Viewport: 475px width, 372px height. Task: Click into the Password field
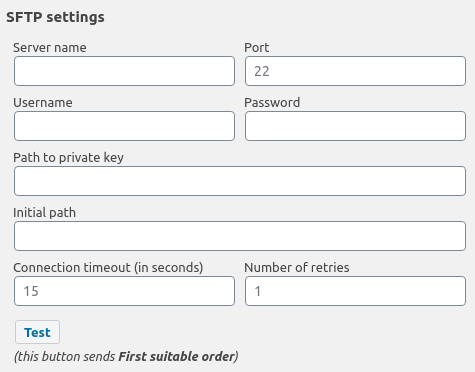click(355, 126)
